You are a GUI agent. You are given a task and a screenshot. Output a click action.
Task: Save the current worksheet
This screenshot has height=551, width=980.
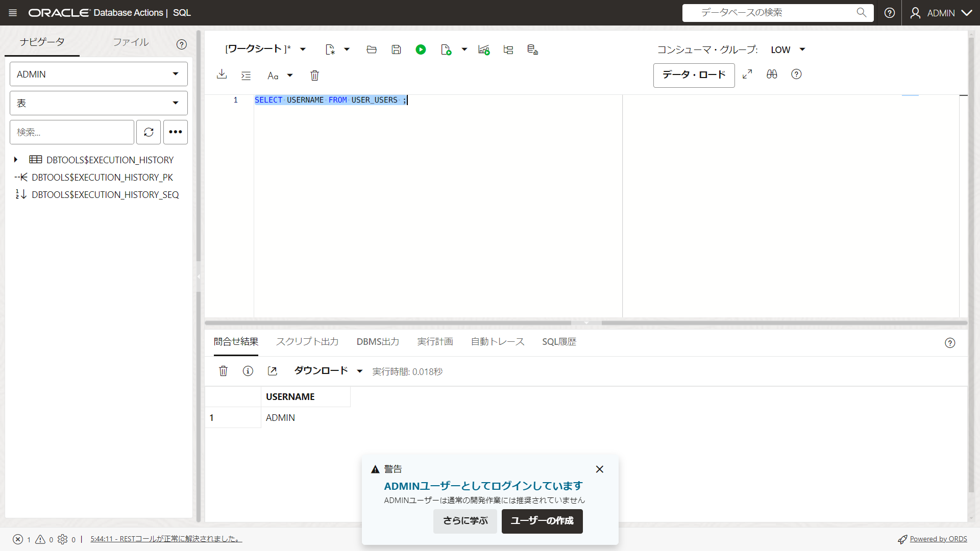(397, 49)
